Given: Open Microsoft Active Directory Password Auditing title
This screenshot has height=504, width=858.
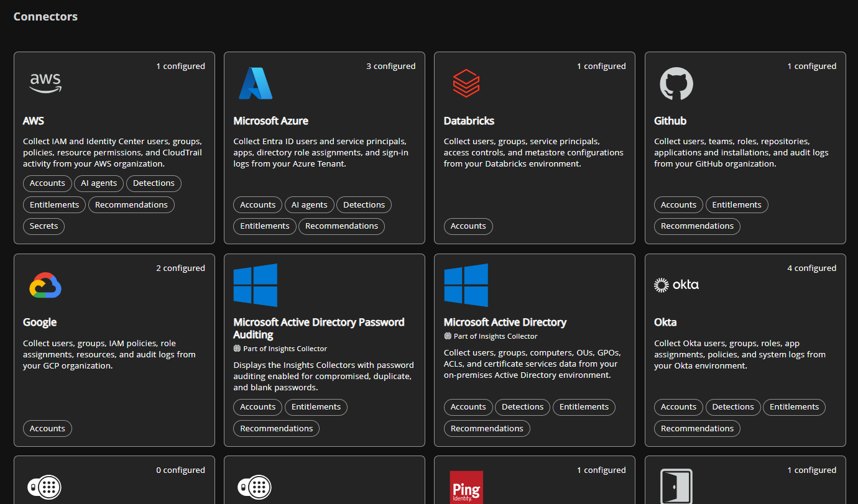Looking at the screenshot, I should click(319, 328).
